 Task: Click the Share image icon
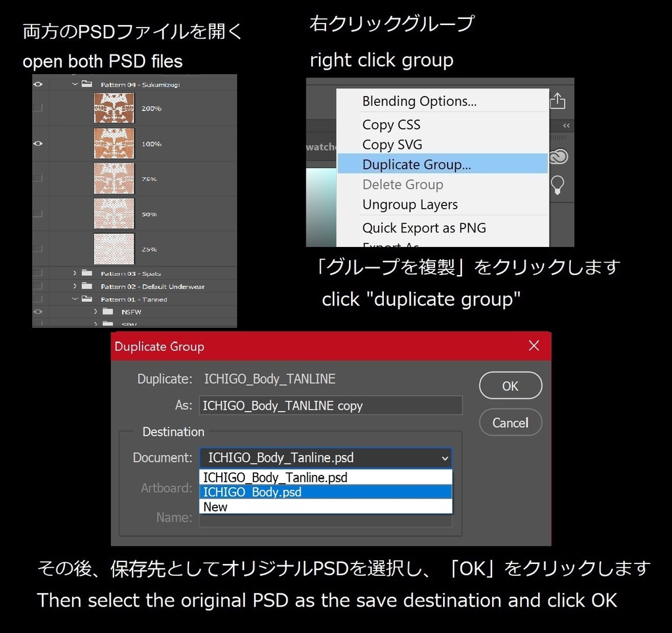point(557,100)
